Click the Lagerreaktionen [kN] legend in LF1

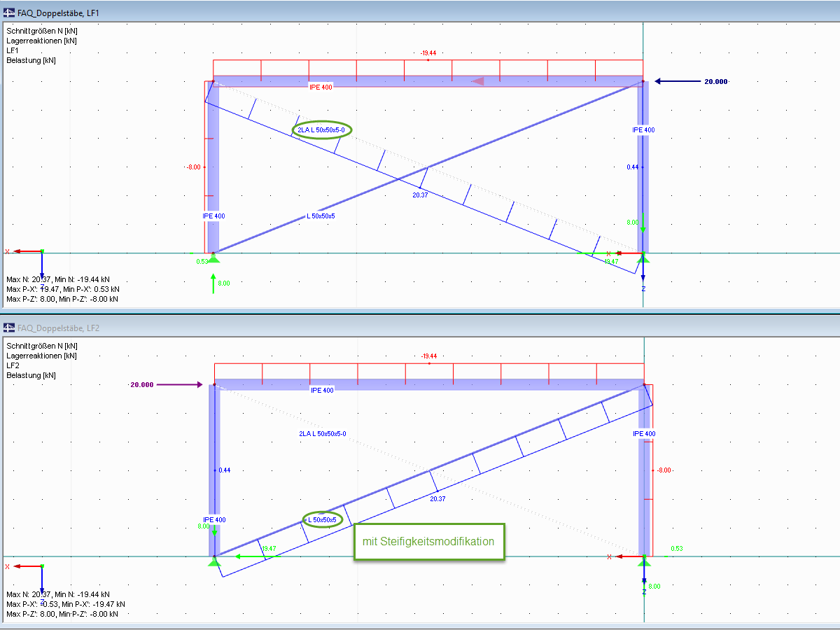[x=41, y=41]
